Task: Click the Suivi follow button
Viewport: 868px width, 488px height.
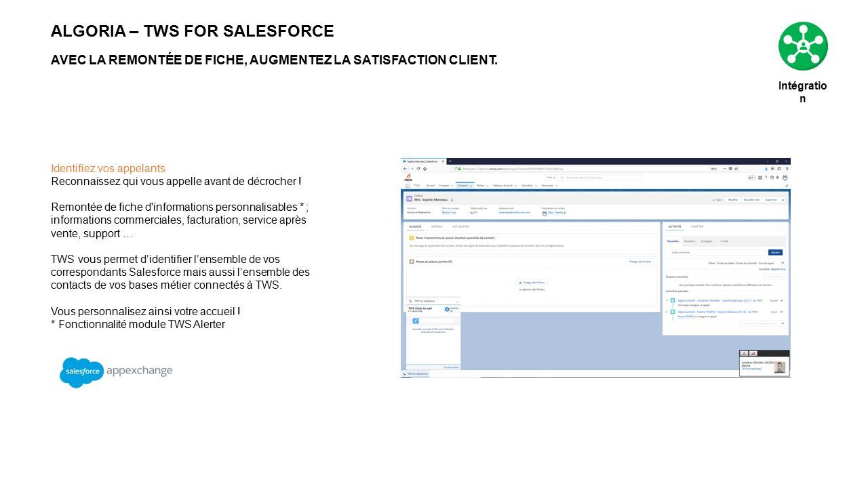Action: [x=718, y=200]
